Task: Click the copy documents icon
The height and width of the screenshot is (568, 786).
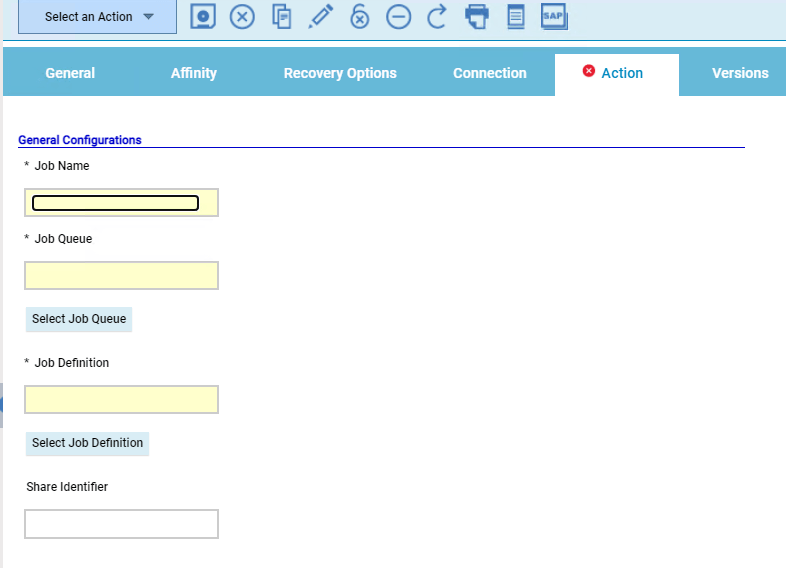Action: point(282,16)
